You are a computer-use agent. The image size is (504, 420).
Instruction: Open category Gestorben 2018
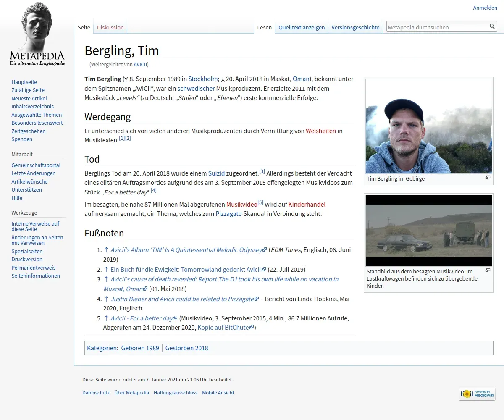[x=187, y=348]
